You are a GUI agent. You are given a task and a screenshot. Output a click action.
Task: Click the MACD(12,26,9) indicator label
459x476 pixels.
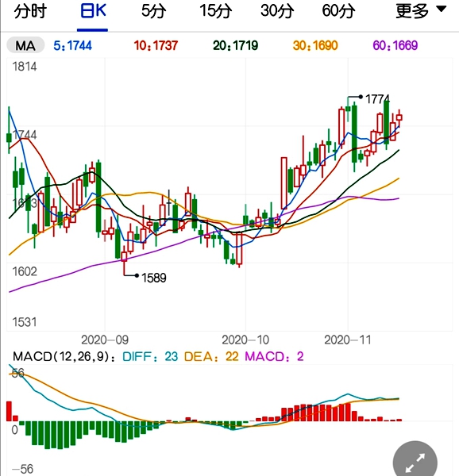(x=64, y=356)
